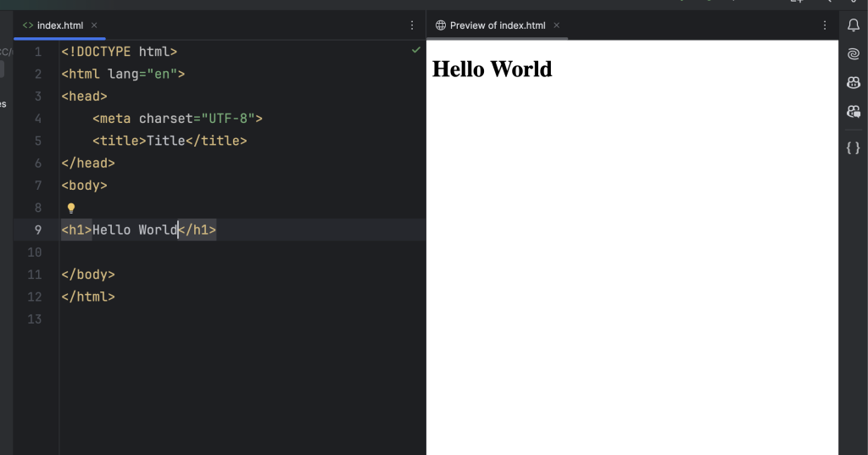Viewport: 868px width, 455px height.
Task: Click the yellow lightbulb quick-fix icon
Action: [x=71, y=208]
